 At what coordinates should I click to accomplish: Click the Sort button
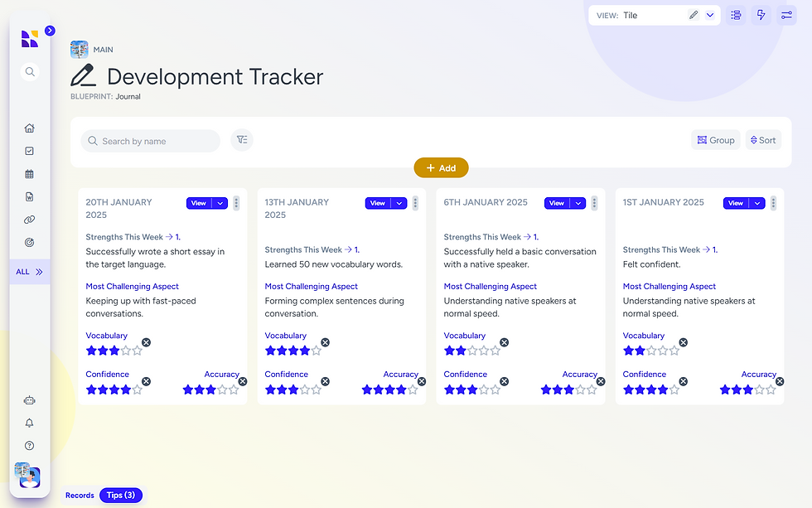pyautogui.click(x=763, y=140)
